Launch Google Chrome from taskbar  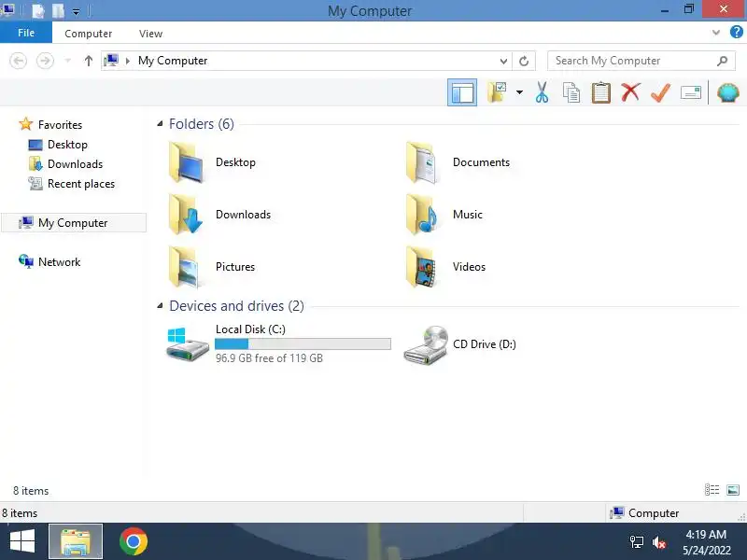134,541
